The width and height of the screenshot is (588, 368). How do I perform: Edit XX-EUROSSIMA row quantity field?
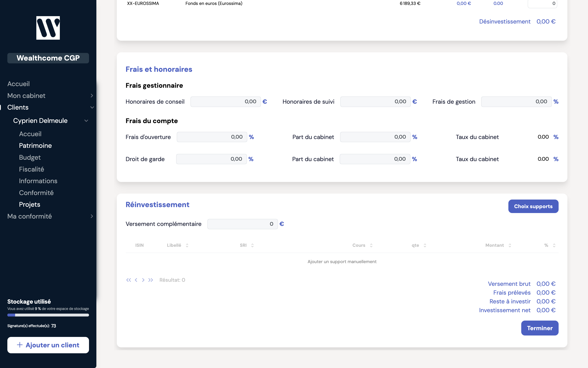[542, 4]
